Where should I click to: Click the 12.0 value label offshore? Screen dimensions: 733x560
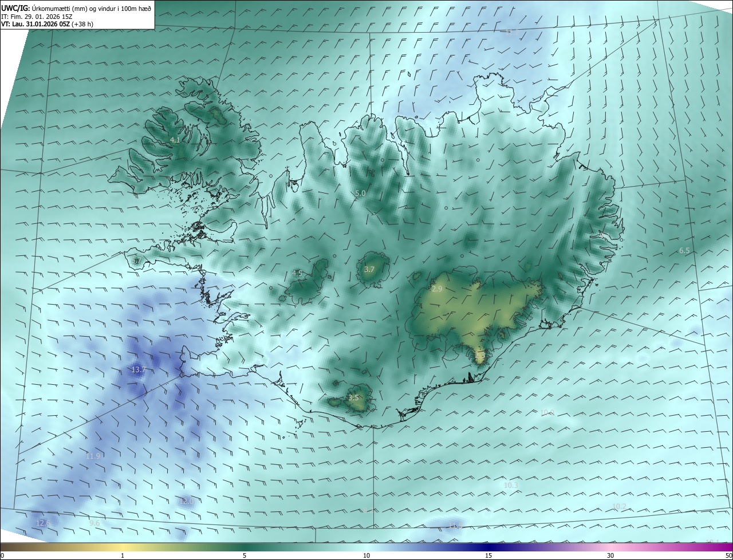(x=187, y=502)
